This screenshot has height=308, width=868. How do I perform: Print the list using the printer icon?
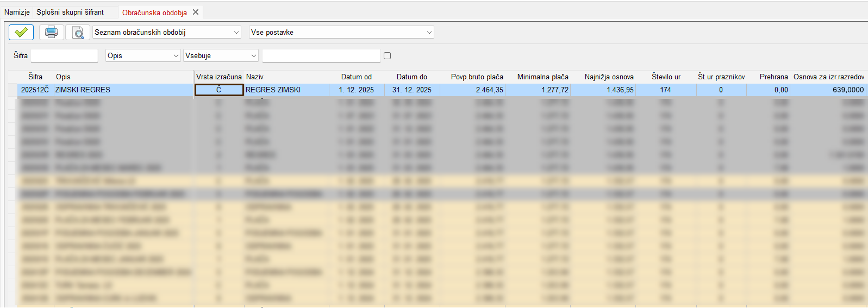51,33
